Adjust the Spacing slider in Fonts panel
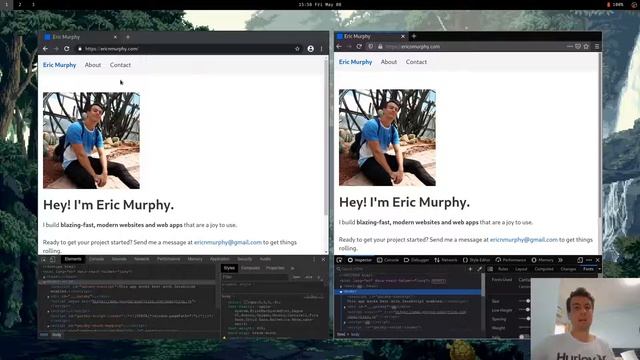Viewport: 640px width, 360px height. click(x=527, y=319)
